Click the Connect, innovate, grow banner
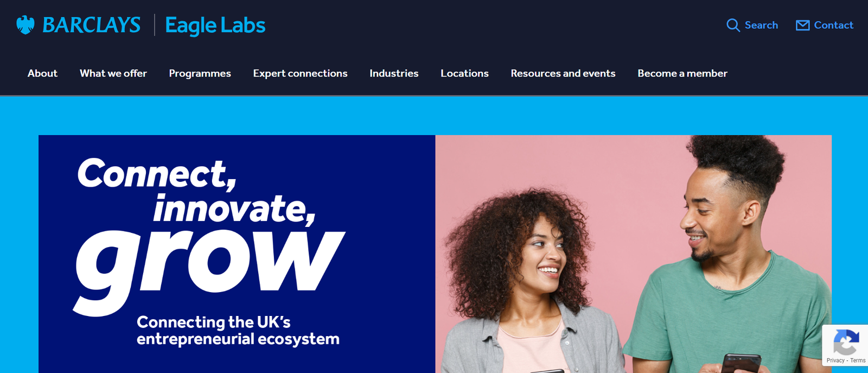 pos(237,254)
